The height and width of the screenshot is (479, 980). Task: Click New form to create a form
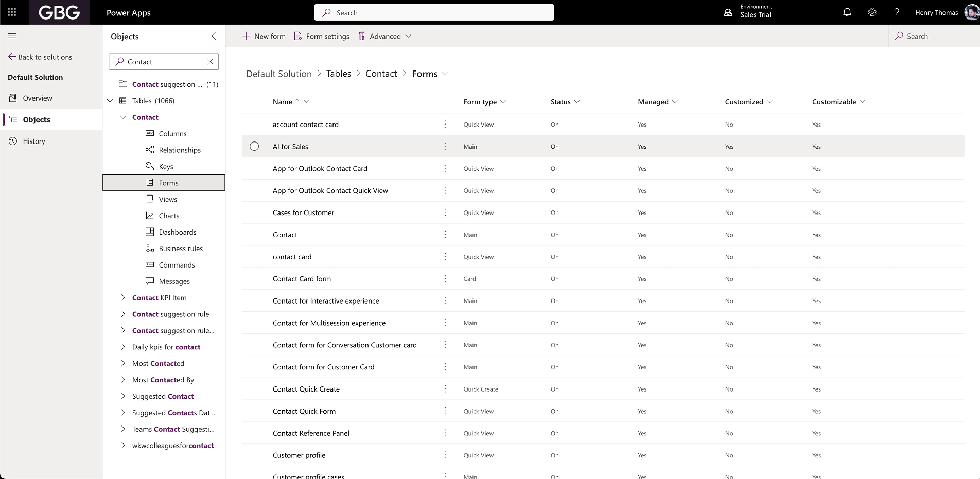click(x=264, y=36)
